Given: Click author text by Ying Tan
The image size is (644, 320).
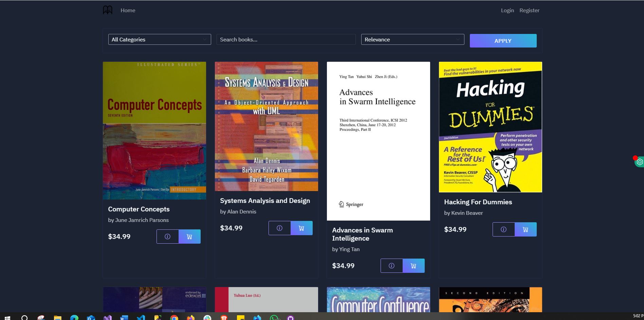Looking at the screenshot, I should click(346, 249).
